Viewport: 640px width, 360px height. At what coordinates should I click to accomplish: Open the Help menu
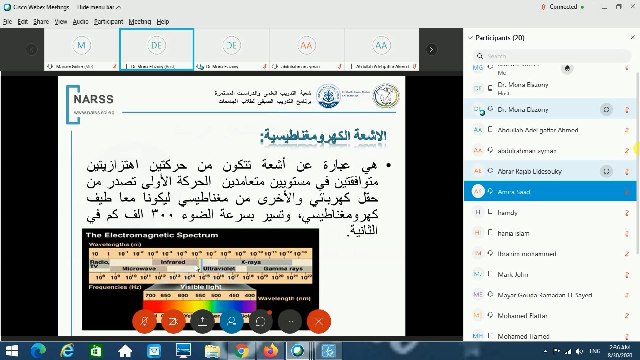[162, 22]
